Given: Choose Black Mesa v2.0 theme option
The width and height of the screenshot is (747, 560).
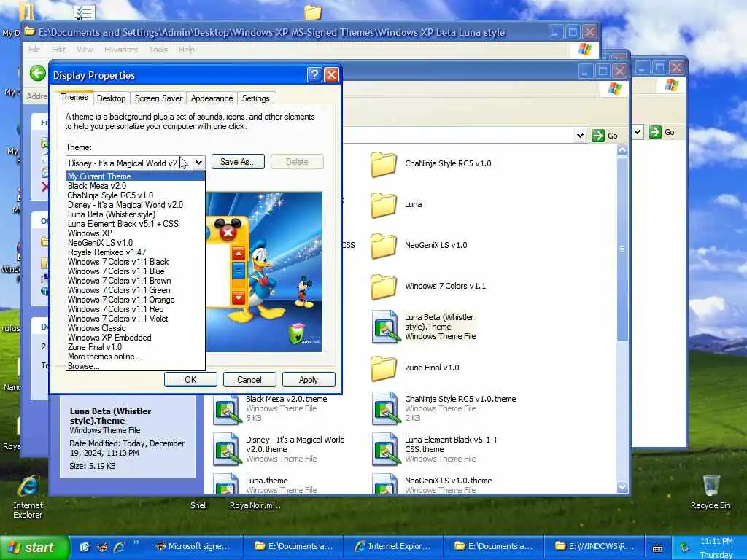Looking at the screenshot, I should tap(135, 186).
